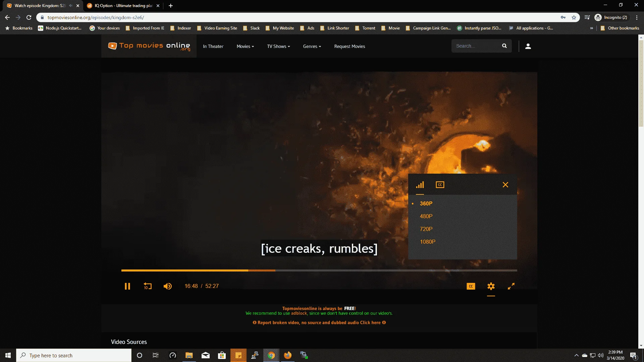
Task: Open the quality tab in settings popup
Action: point(420,185)
